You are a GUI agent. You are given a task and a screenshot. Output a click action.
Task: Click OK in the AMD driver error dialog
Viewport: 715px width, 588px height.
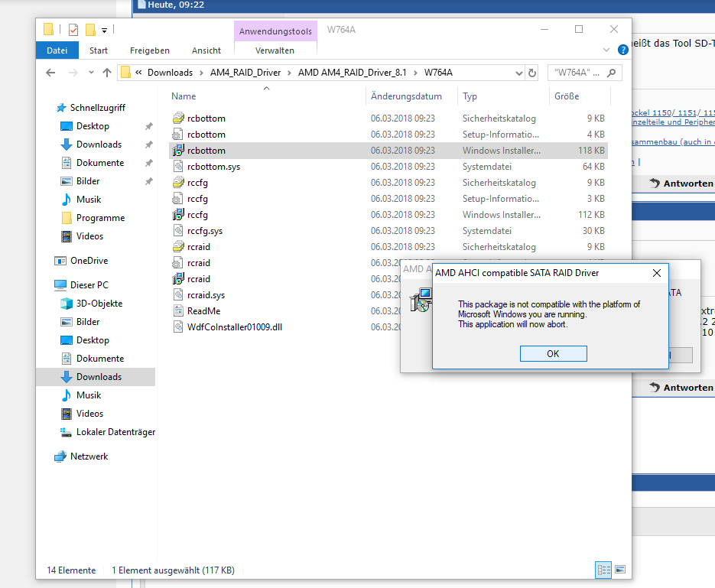[x=553, y=354]
